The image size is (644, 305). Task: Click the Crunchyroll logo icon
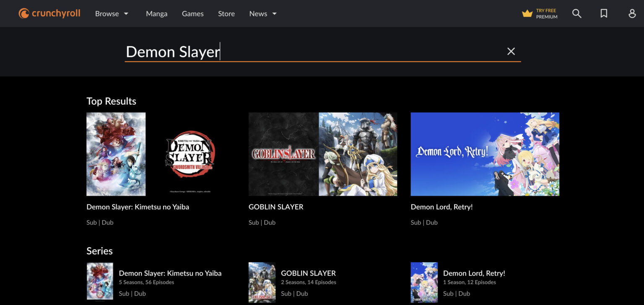click(x=24, y=13)
